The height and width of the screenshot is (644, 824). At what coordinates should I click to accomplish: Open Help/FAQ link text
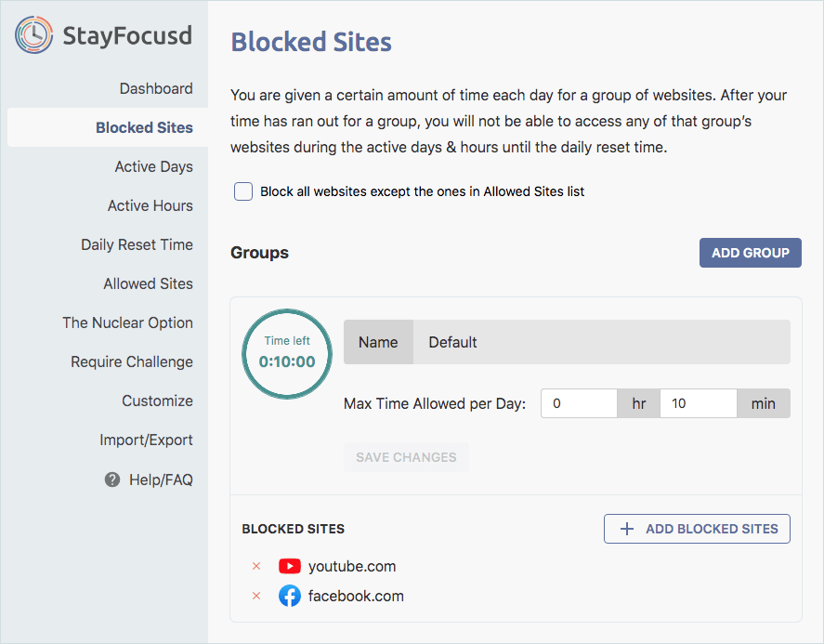(162, 480)
